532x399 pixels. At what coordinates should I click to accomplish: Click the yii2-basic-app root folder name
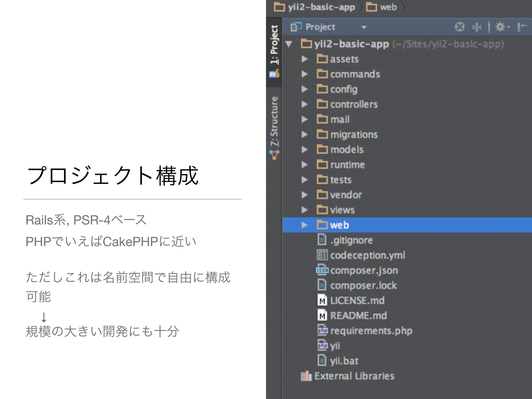(x=351, y=44)
